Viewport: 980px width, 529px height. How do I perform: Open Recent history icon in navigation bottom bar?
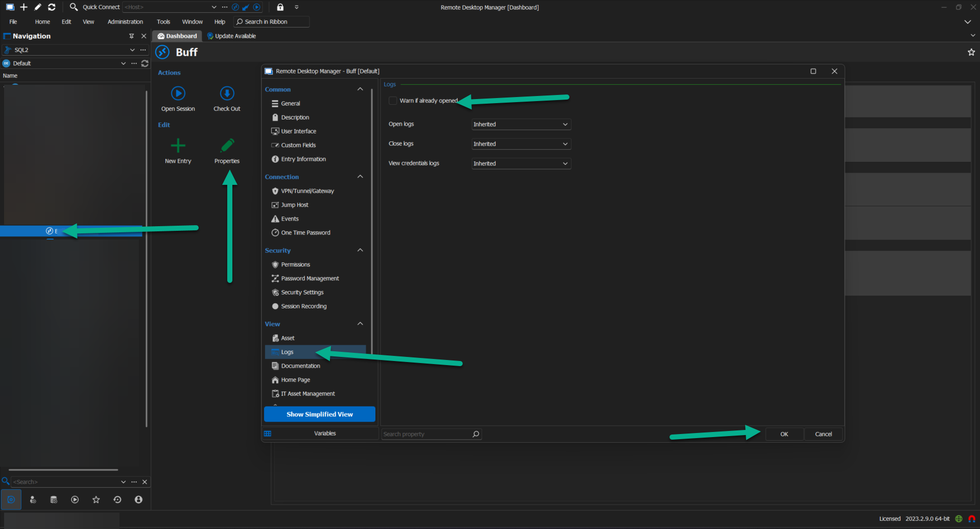117,500
